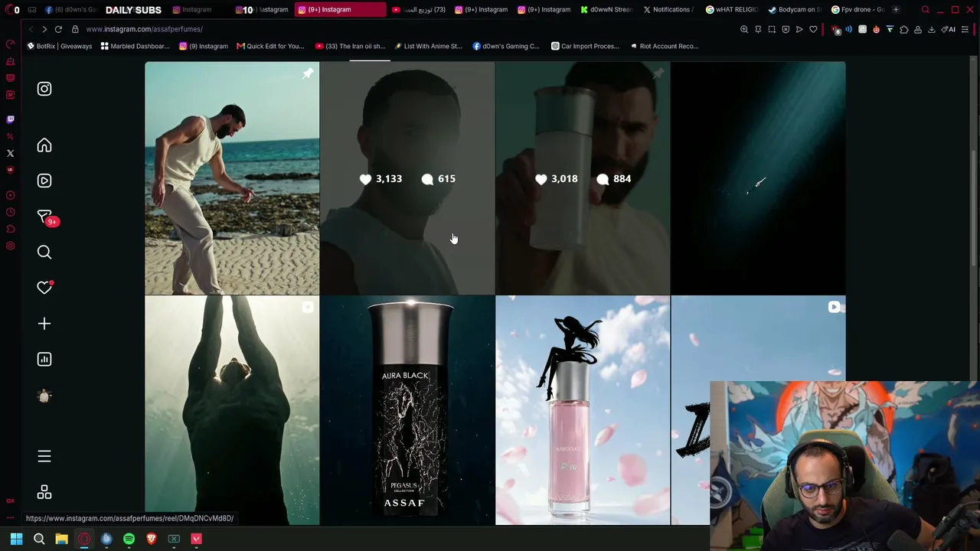980x551 pixels.
Task: Open the Instagram More hamburger menu
Action: point(44,456)
